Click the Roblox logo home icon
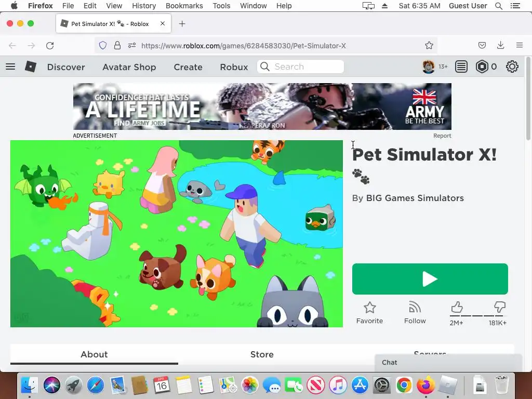 [x=31, y=66]
